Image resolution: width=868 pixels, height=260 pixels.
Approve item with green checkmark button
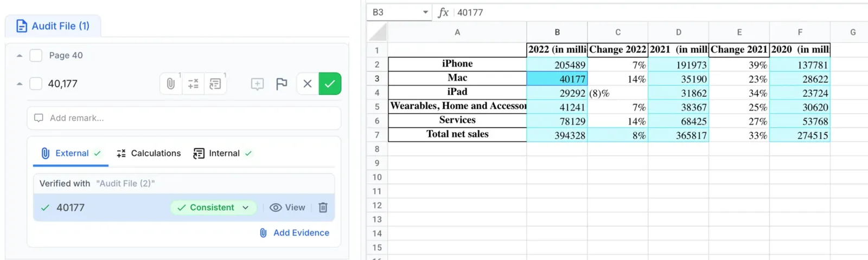pos(330,84)
